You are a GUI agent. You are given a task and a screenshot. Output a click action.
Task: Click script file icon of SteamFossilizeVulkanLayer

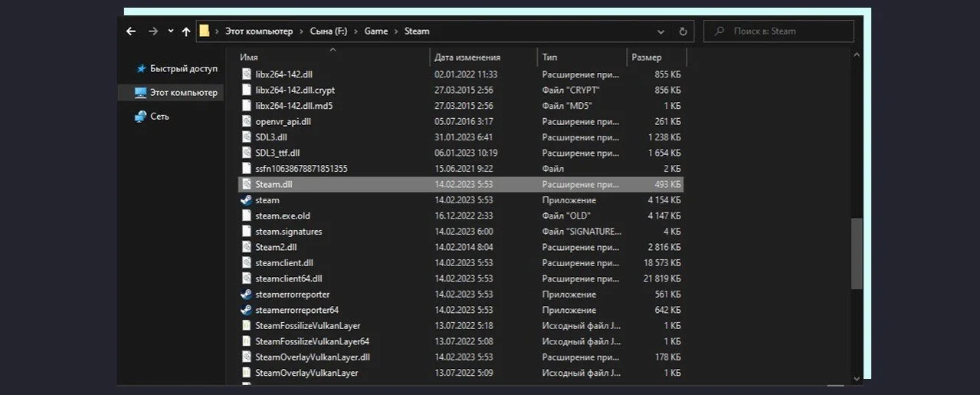pos(246,326)
